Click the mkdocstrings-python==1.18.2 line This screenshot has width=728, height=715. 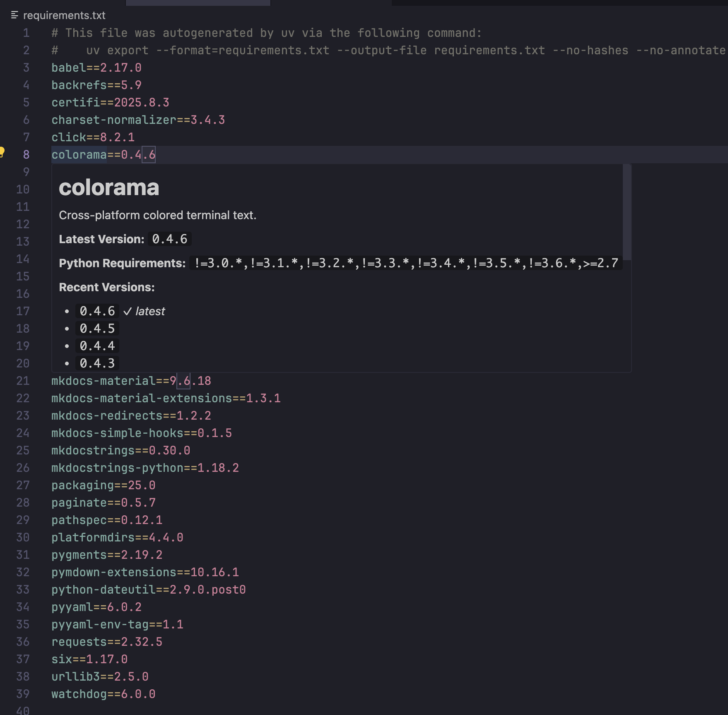click(145, 468)
